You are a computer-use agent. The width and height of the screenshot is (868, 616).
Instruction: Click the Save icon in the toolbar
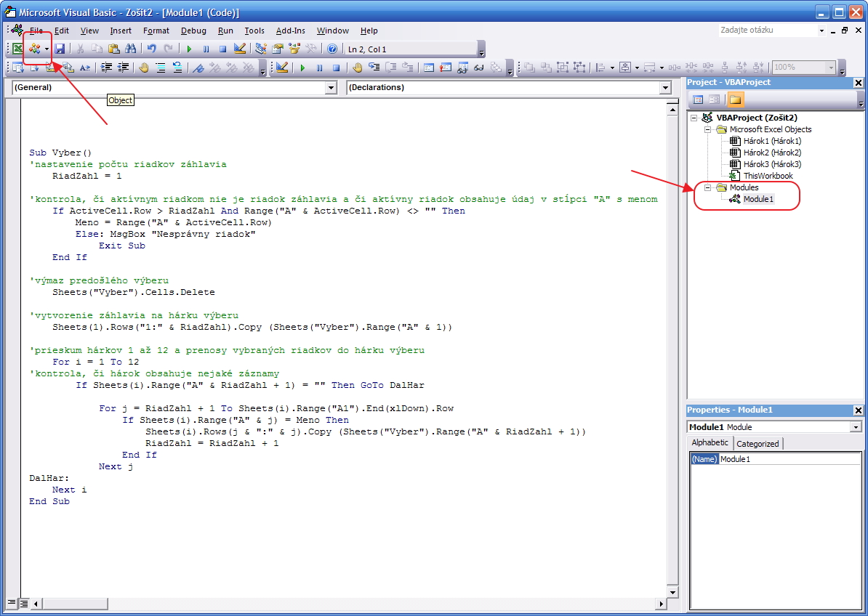60,49
